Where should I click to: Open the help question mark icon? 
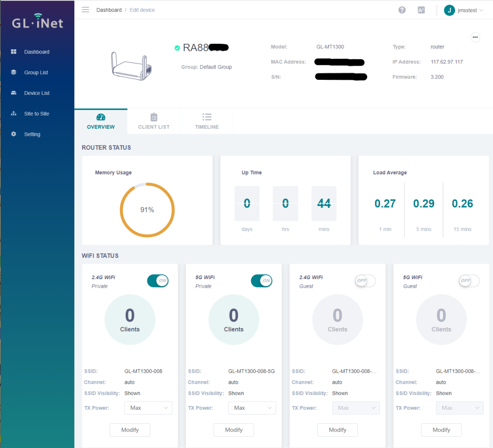(x=402, y=10)
